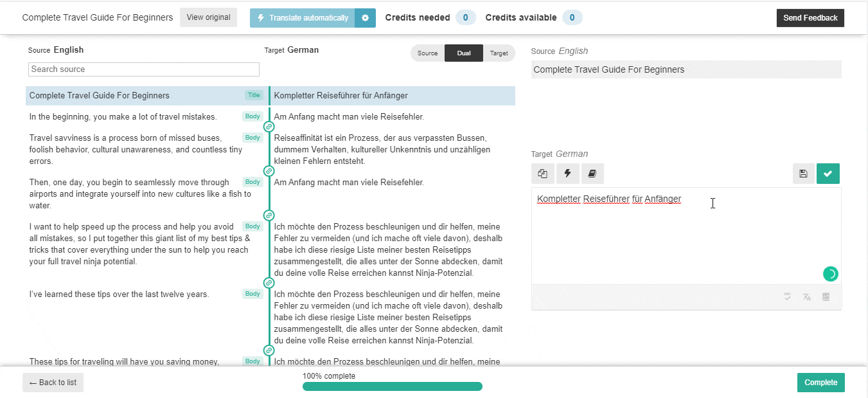Select the Dual view mode
Viewport: 868px width, 398px height.
point(463,53)
